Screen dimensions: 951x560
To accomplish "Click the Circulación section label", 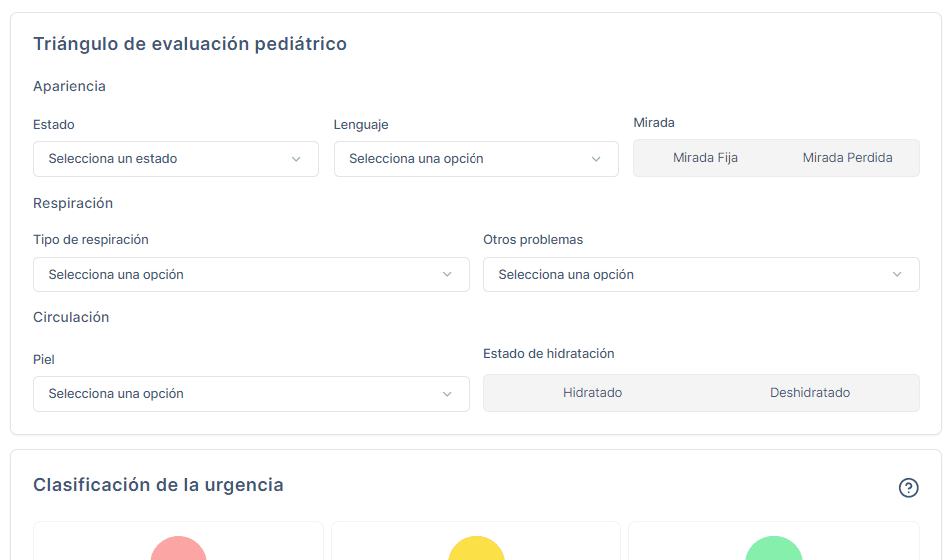I will (71, 317).
